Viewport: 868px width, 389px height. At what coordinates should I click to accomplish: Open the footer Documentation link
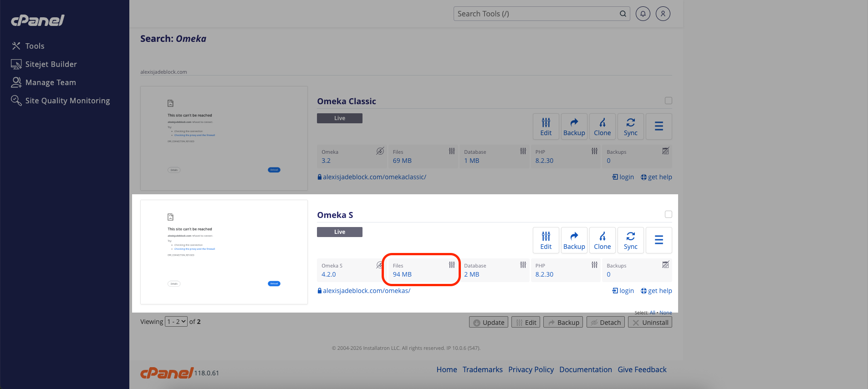coord(586,369)
